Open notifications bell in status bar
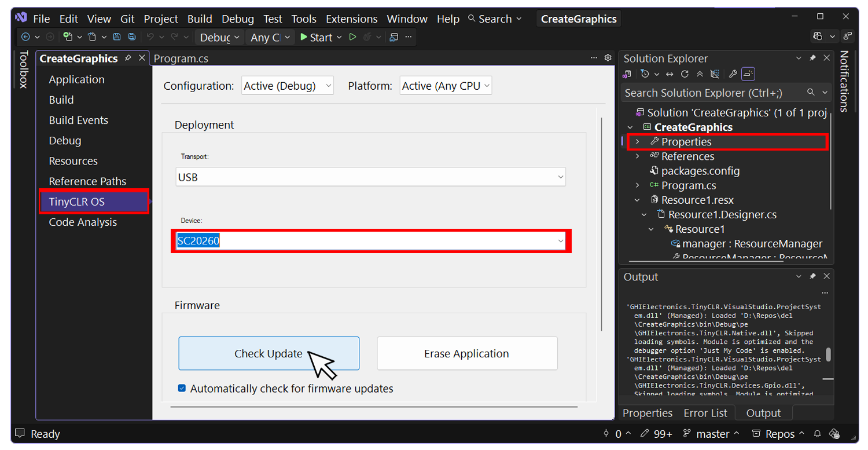868x450 pixels. tap(818, 433)
